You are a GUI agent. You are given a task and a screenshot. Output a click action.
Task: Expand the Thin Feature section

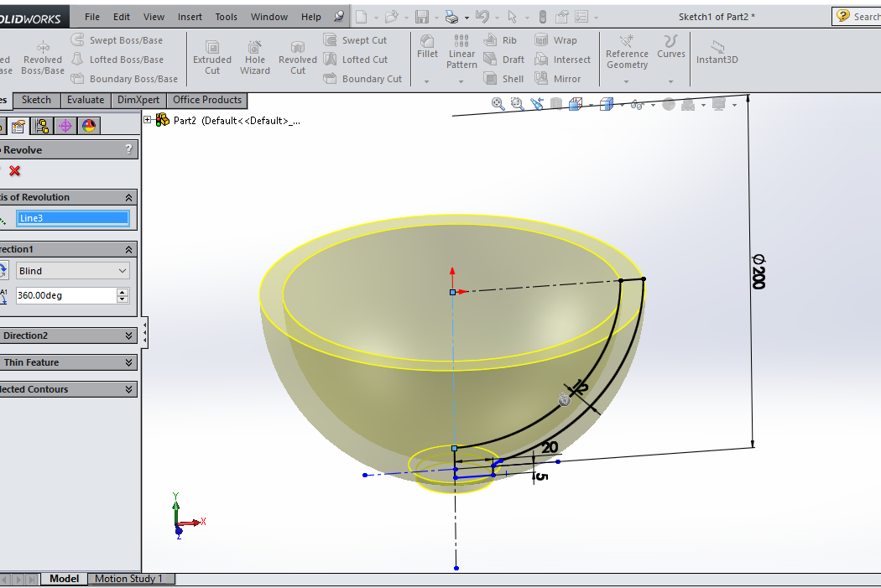click(128, 363)
